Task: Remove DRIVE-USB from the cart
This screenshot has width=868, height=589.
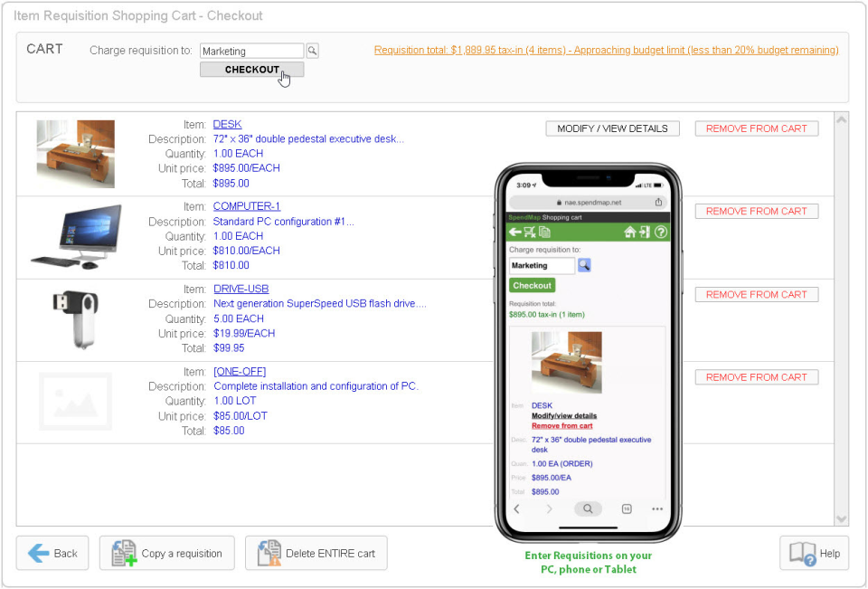Action: [756, 293]
